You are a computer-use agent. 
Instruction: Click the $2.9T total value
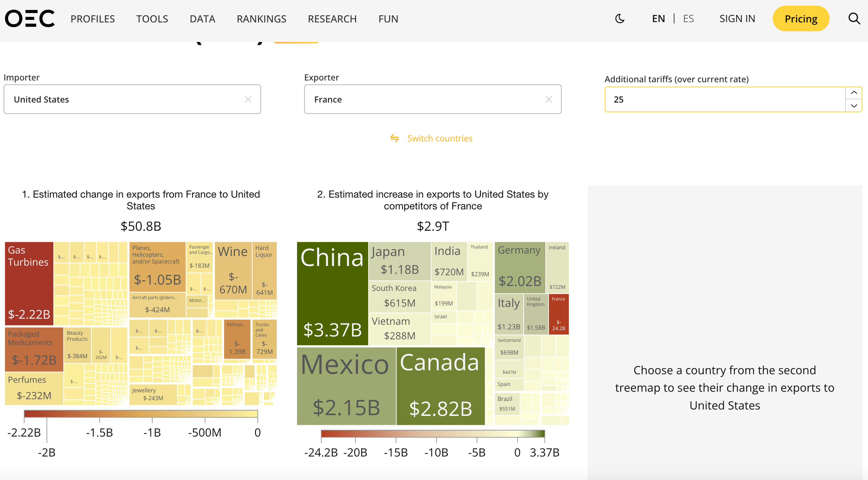pos(433,226)
